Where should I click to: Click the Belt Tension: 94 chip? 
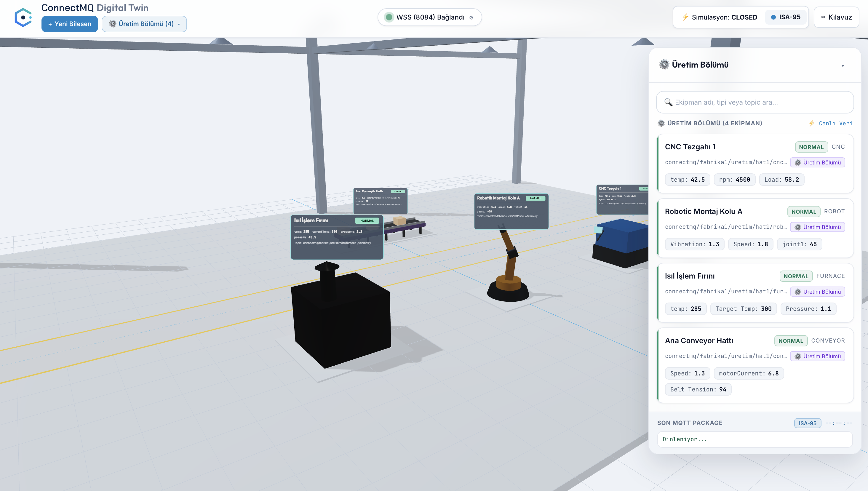(x=698, y=389)
